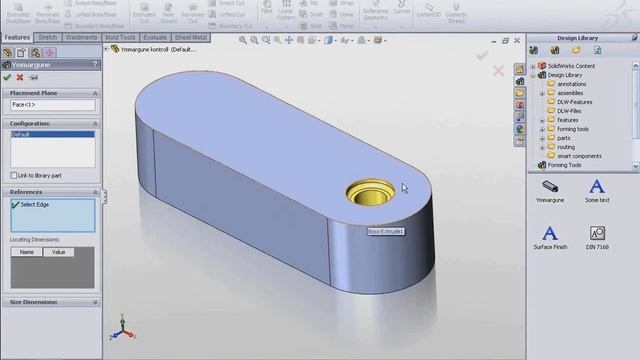The height and width of the screenshot is (360, 640).
Task: Refresh the Design Library panel
Action: 598,50
